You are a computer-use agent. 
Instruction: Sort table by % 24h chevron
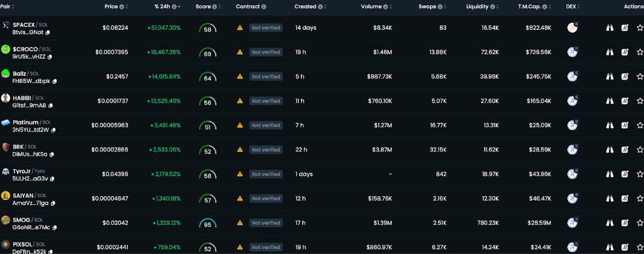[179, 7]
